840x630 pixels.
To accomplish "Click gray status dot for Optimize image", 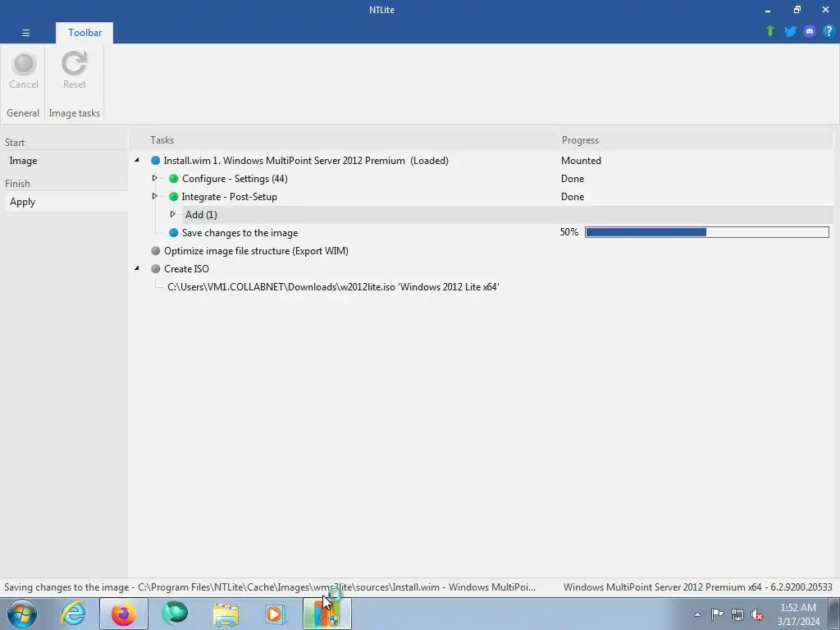I will point(155,251).
